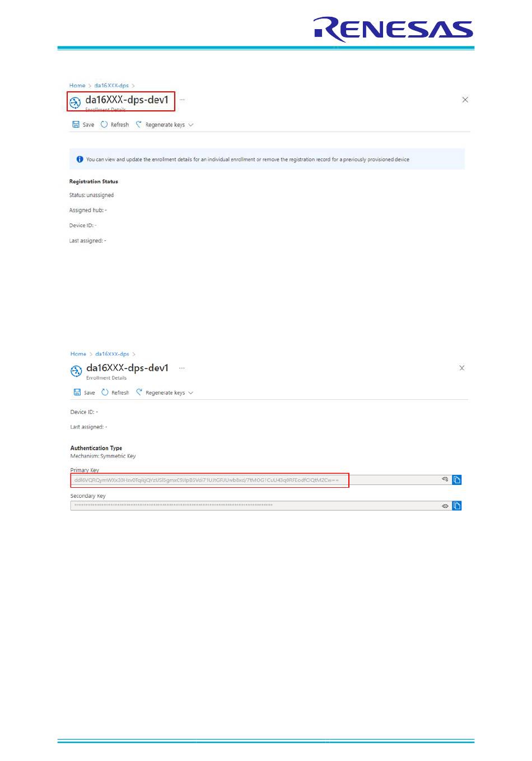Viewport: 532px width, 761px height.
Task: Click the Renesas logo
Action: 394,29
